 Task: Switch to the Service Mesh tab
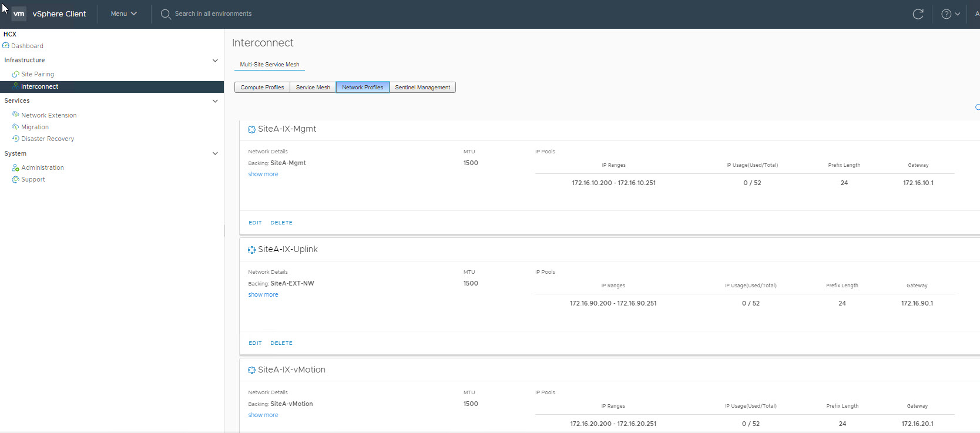coord(313,88)
